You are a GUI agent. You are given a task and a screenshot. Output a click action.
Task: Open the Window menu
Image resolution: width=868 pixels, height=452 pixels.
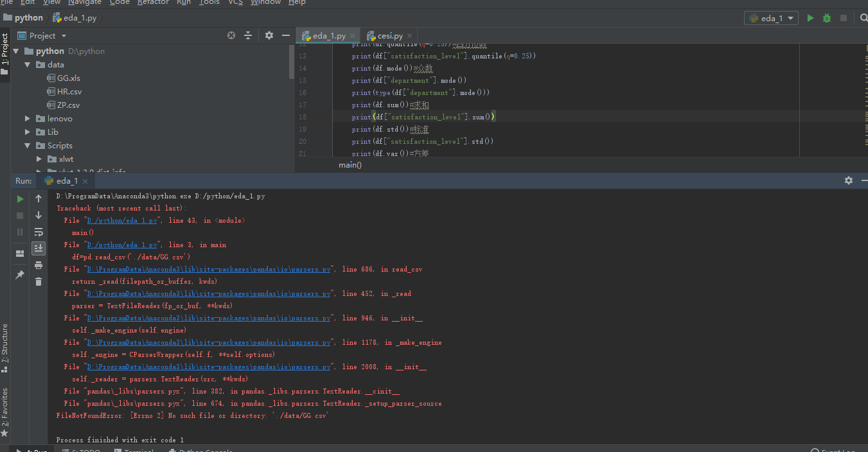click(x=265, y=3)
